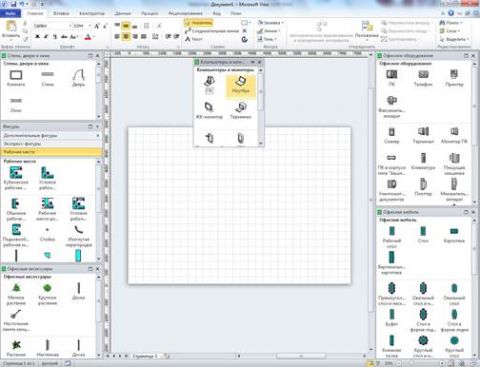Open the Workstations (Рабочие места) stencil title
This screenshot has height=367, width=480.
click(51, 152)
